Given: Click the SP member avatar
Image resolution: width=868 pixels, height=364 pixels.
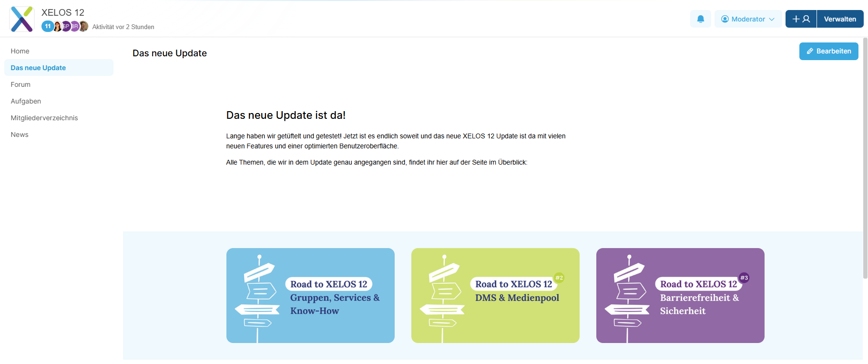Looking at the screenshot, I should point(66,26).
